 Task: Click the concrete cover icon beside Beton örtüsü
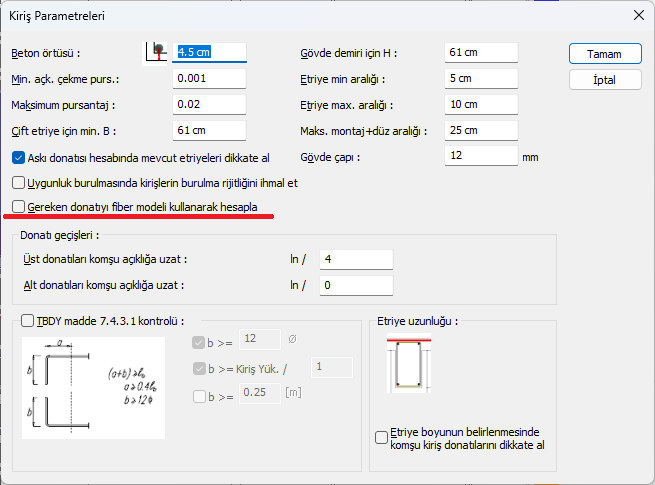[156, 51]
